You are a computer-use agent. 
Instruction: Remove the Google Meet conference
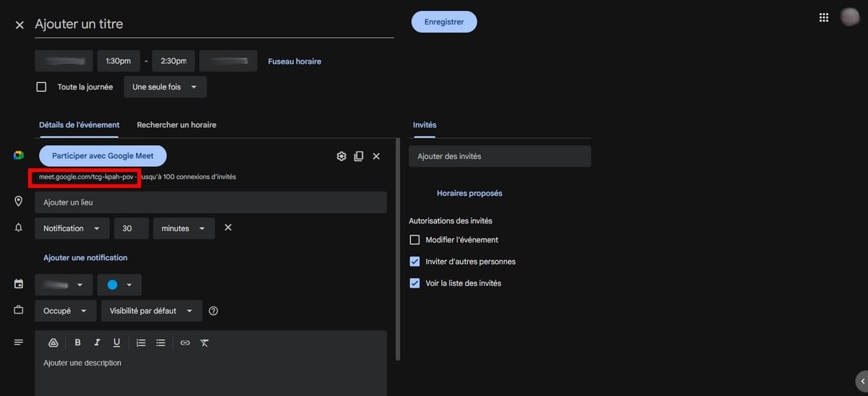(376, 156)
